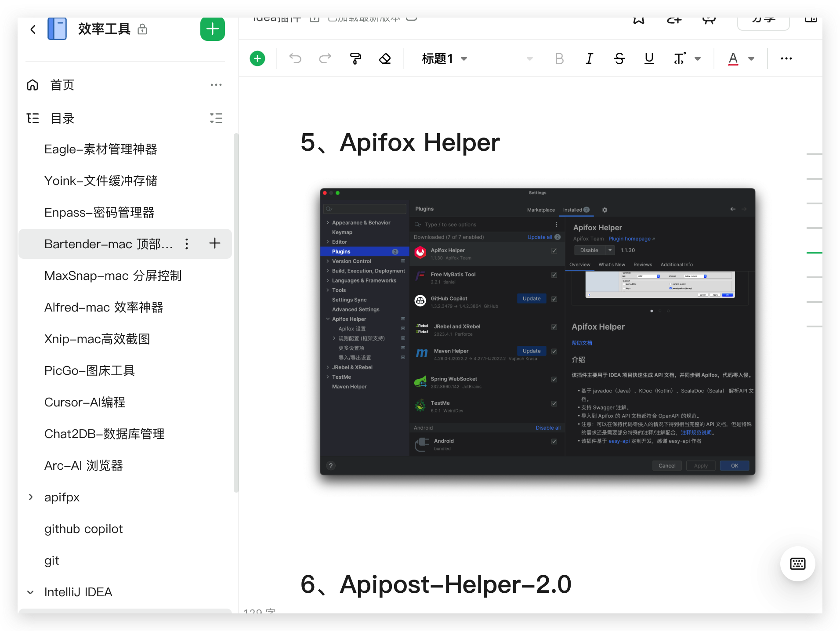Create a new note with the green plus button
The image size is (840, 631).
pyautogui.click(x=213, y=29)
